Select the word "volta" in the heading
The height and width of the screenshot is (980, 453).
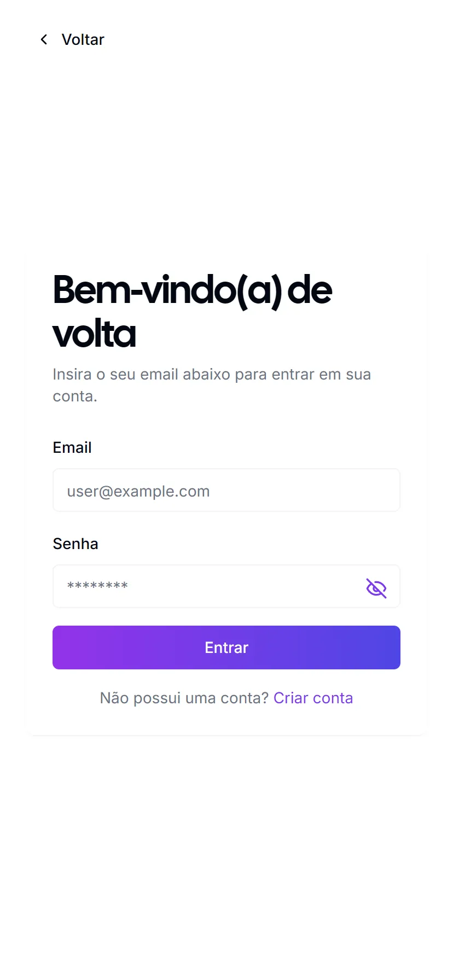(x=94, y=334)
